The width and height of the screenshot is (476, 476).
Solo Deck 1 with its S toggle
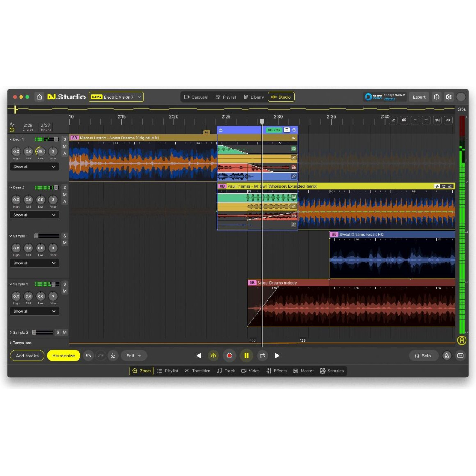(65, 139)
